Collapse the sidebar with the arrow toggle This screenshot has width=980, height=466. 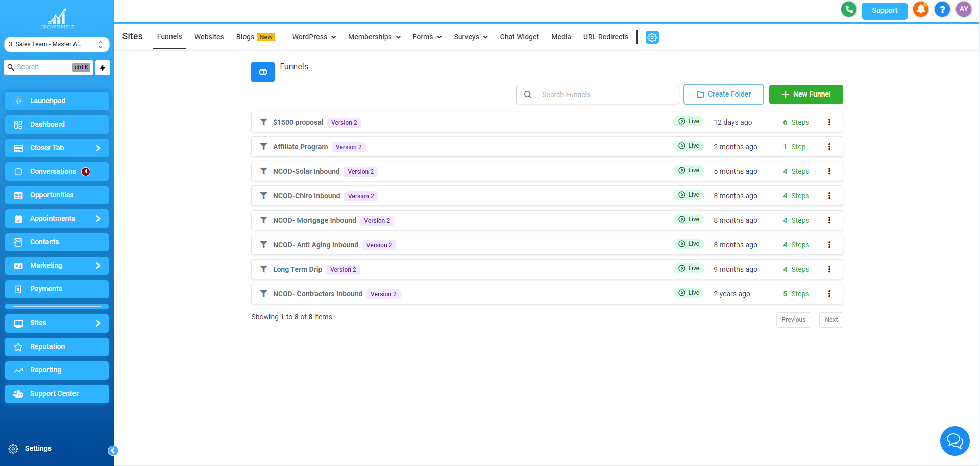click(x=113, y=450)
